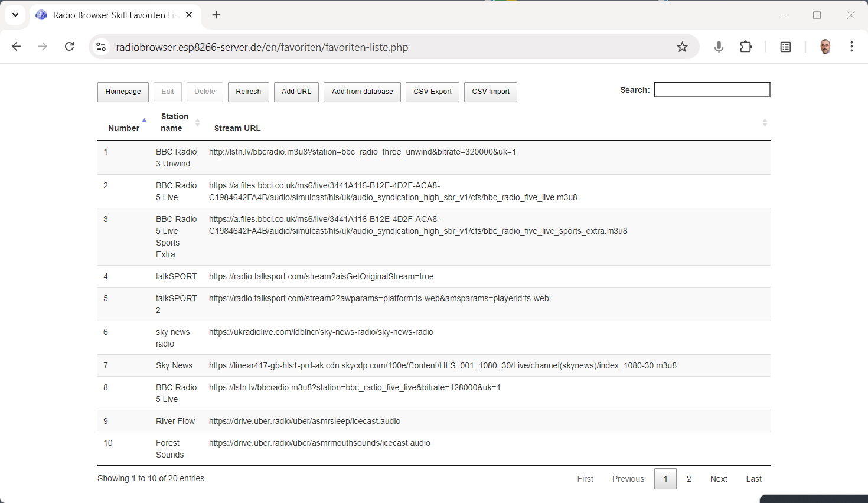Go back to the previous page

tap(17, 47)
